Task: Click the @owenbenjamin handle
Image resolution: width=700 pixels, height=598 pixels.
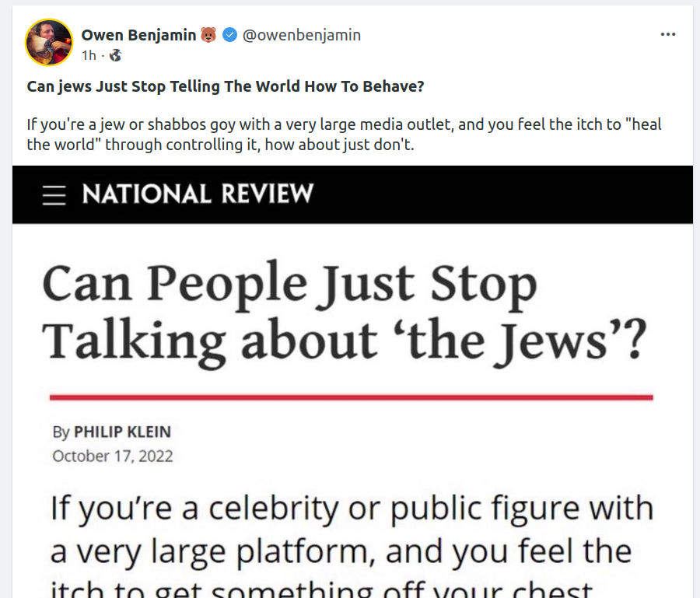Action: (x=302, y=35)
